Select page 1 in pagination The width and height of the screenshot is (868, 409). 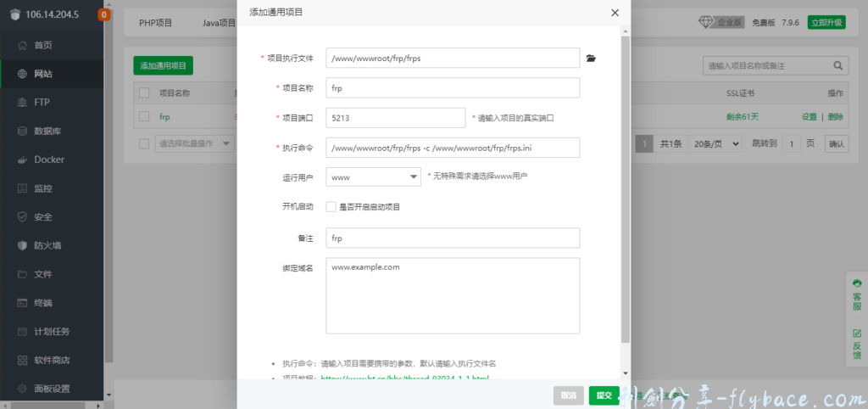click(x=644, y=143)
